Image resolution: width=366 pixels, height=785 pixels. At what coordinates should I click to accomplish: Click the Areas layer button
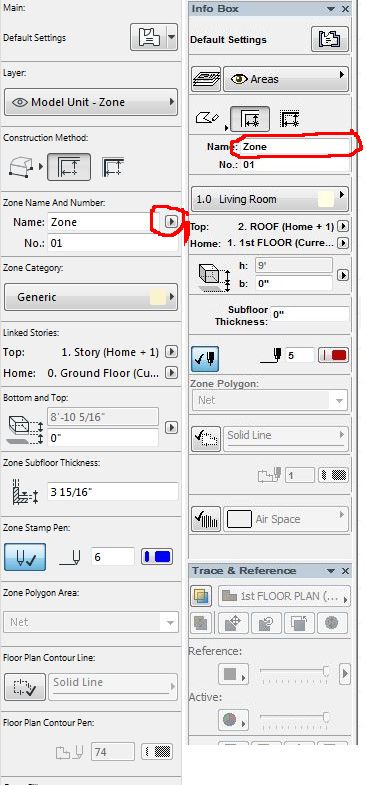pos(285,79)
